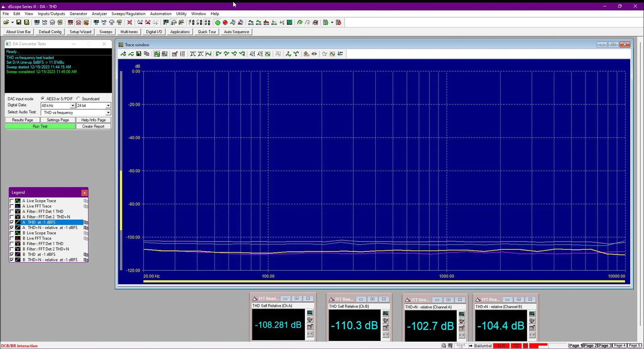Uncheck the A THD at -1 dBFS trace
The width and height of the screenshot is (644, 349).
(x=12, y=223)
